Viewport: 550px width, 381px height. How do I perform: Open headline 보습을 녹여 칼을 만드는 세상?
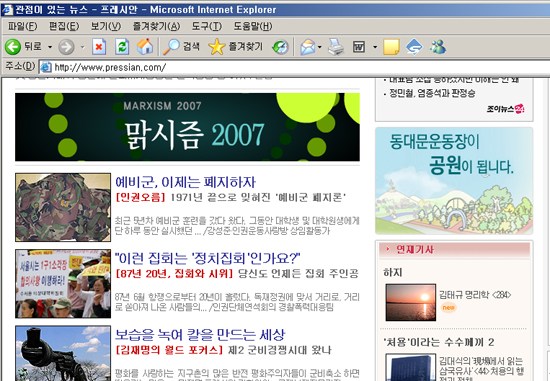point(200,335)
